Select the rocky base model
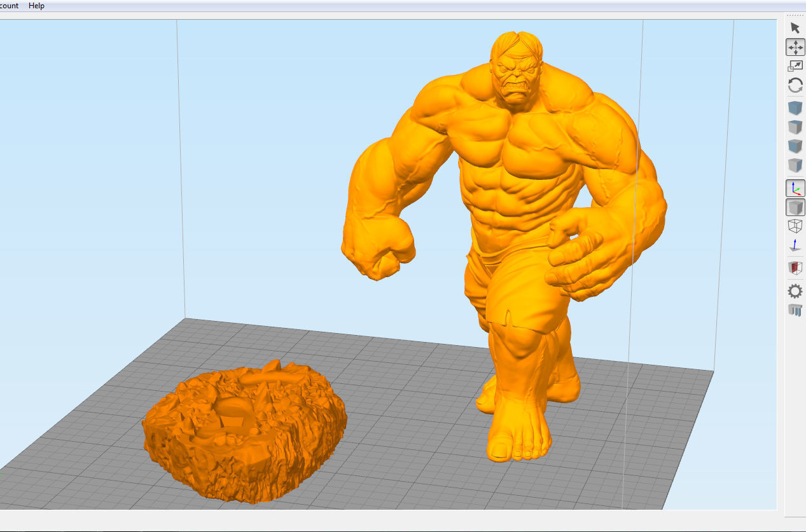Screen dimensions: 806x532 click(245, 431)
